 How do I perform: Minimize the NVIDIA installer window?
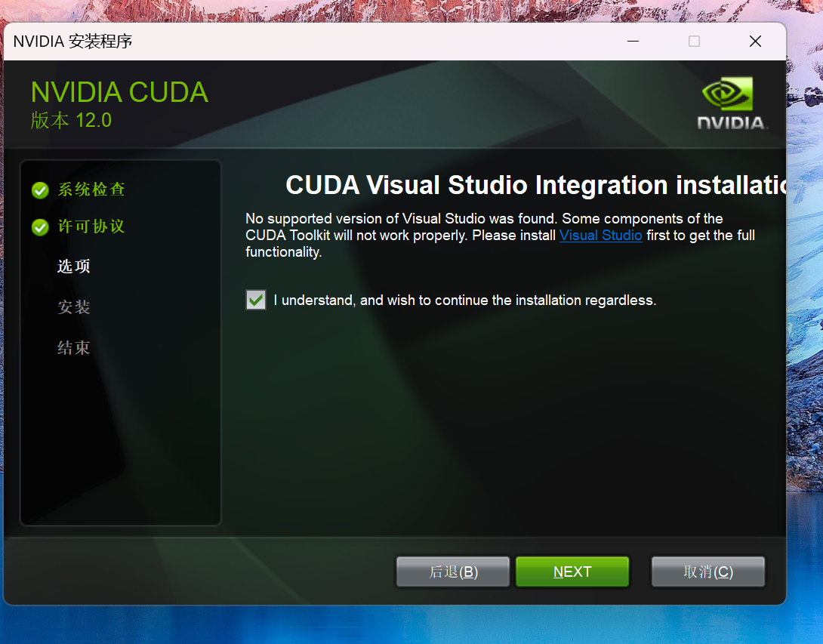click(633, 42)
